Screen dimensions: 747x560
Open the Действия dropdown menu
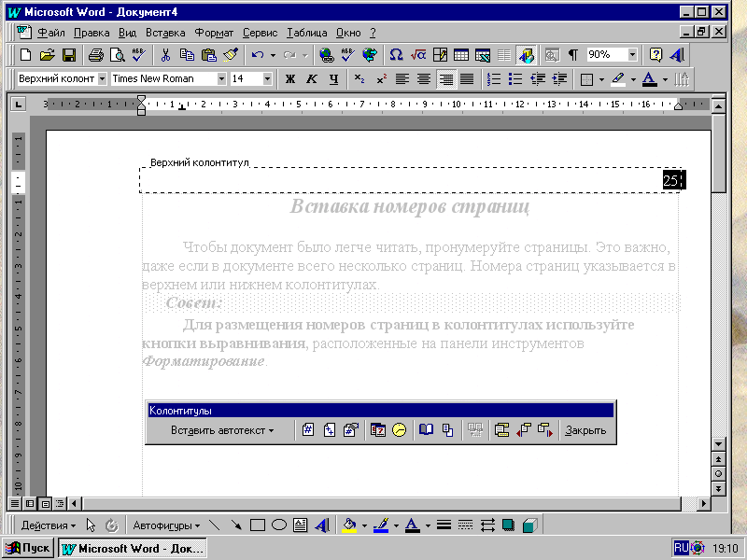pyautogui.click(x=49, y=525)
